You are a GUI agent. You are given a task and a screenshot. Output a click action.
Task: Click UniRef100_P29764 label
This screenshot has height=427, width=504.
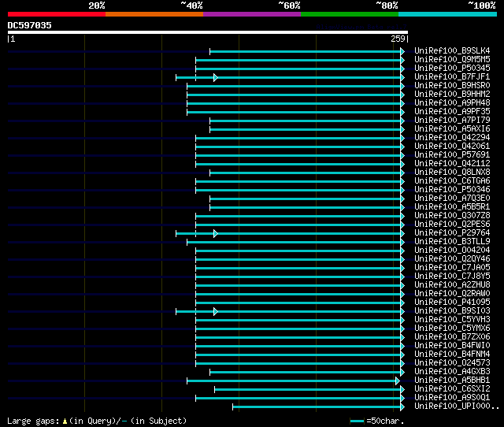point(452,233)
